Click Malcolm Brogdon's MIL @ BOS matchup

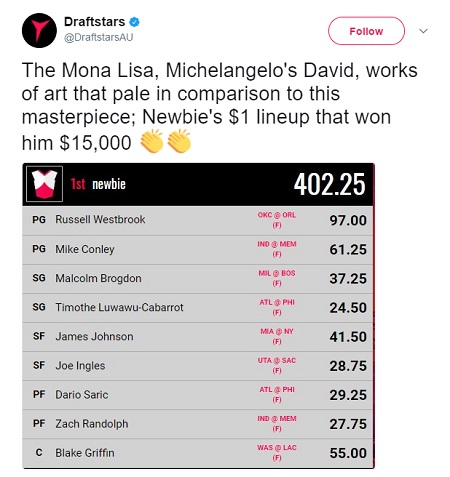pyautogui.click(x=277, y=278)
